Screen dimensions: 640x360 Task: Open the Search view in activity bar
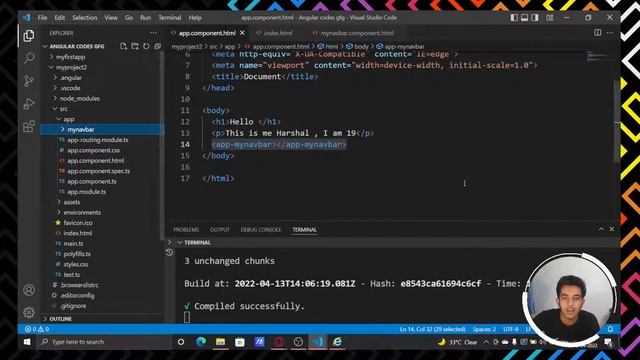pyautogui.click(x=29, y=58)
